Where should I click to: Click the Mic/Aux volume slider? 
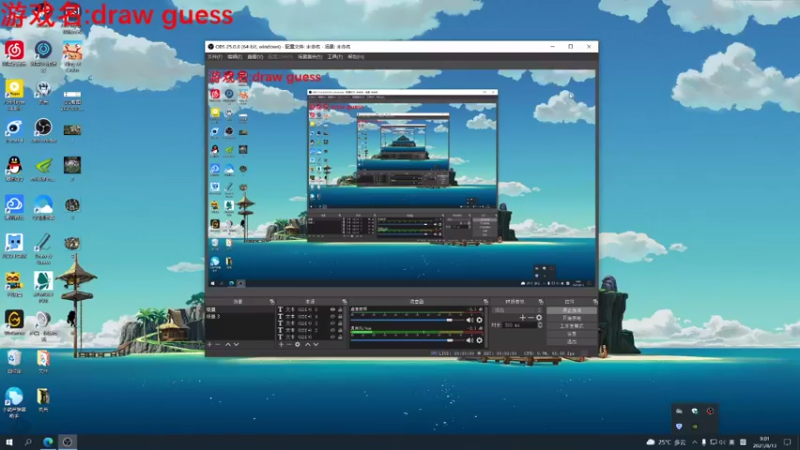pos(407,340)
